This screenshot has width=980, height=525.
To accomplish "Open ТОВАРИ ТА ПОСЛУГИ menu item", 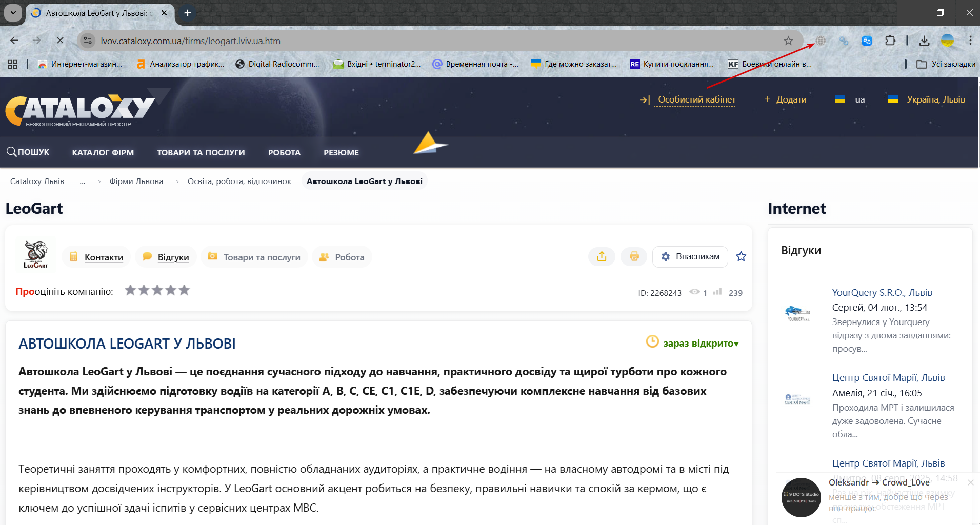I will point(201,152).
